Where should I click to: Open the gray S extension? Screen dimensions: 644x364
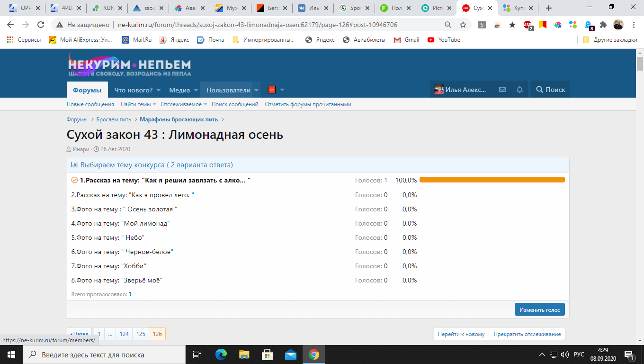[x=482, y=25]
